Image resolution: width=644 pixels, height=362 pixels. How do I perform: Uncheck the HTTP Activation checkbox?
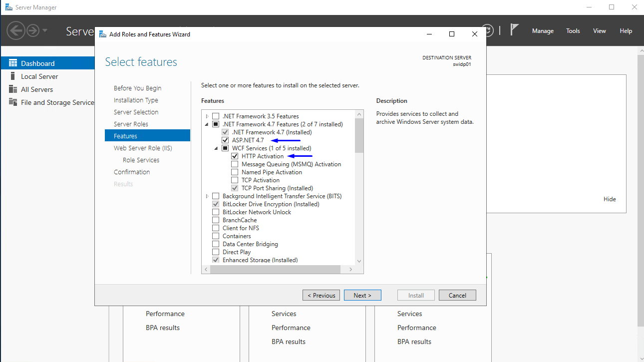[235, 156]
